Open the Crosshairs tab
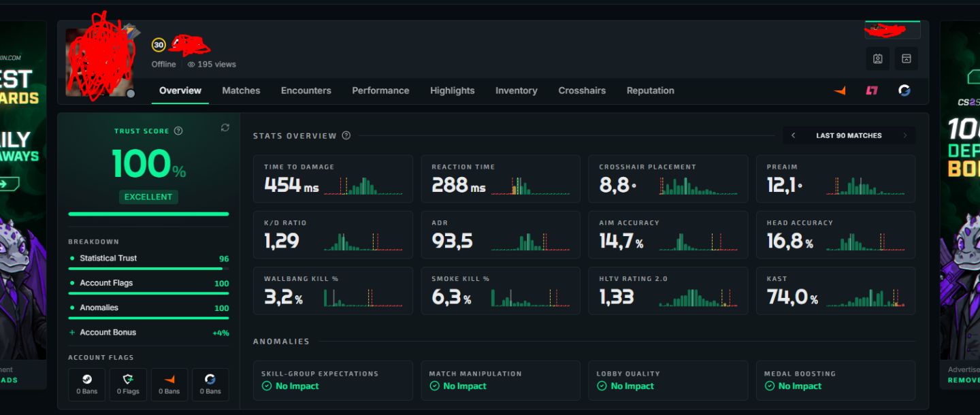The image size is (980, 415). point(582,90)
